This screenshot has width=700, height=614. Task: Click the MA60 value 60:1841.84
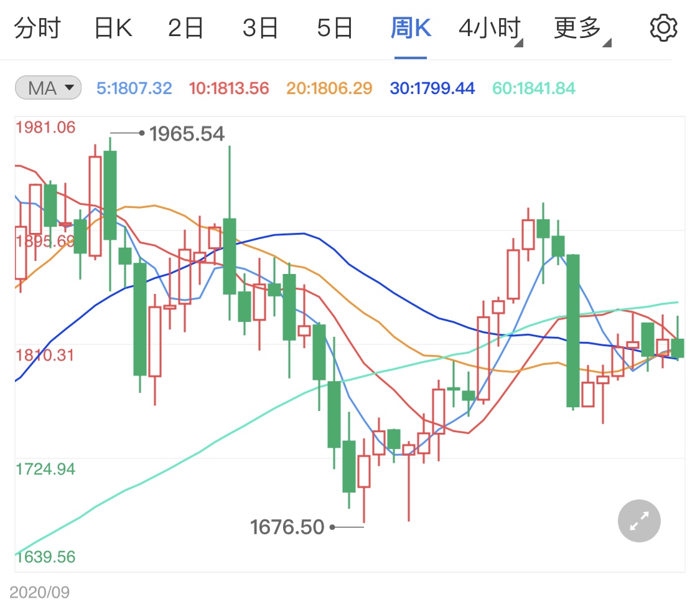click(x=534, y=88)
